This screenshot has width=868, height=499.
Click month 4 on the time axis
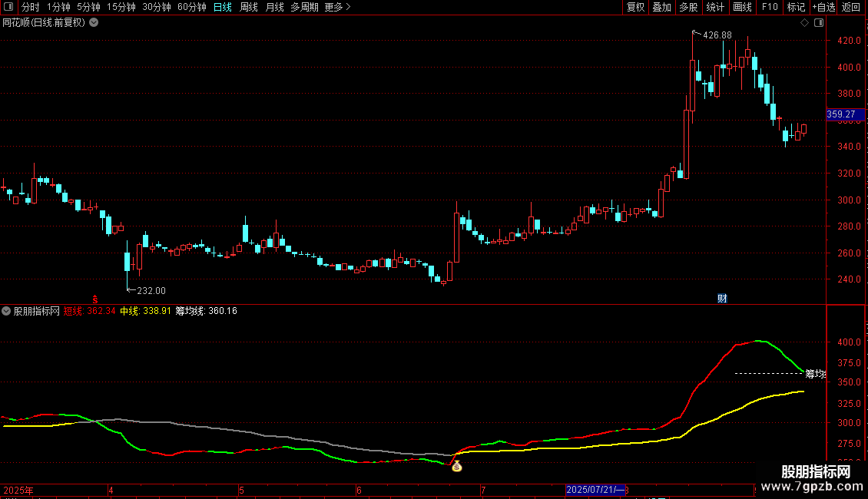tap(111, 490)
